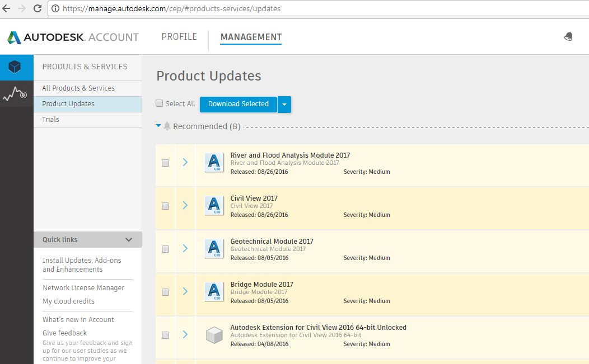Click the Download Selected button
Viewport: 589px width, 364px height.
[238, 104]
